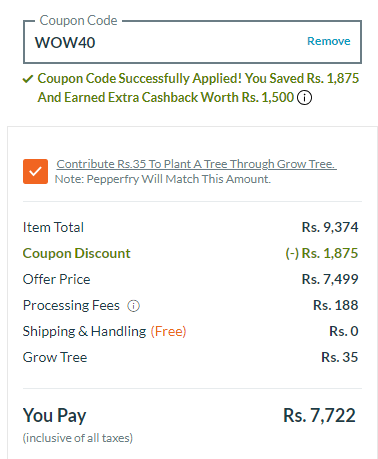Click the Coupon Discount label
The height and width of the screenshot is (459, 378).
coord(77,253)
